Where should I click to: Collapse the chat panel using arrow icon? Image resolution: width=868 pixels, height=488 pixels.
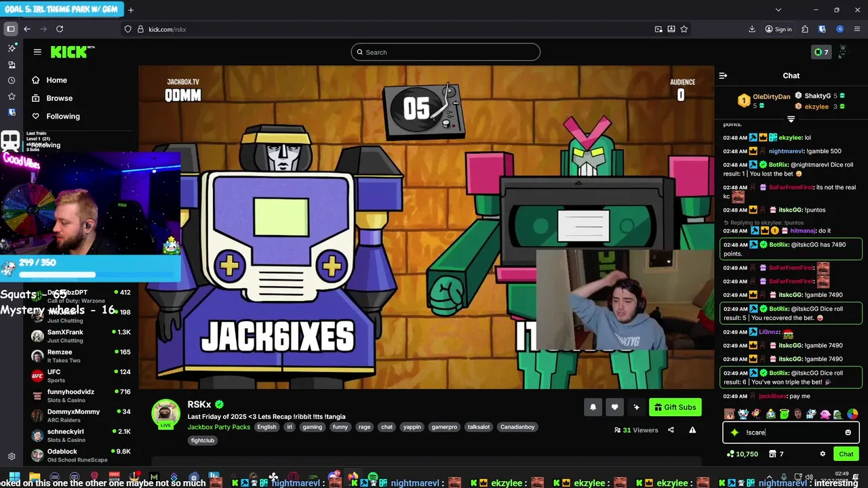tap(723, 76)
